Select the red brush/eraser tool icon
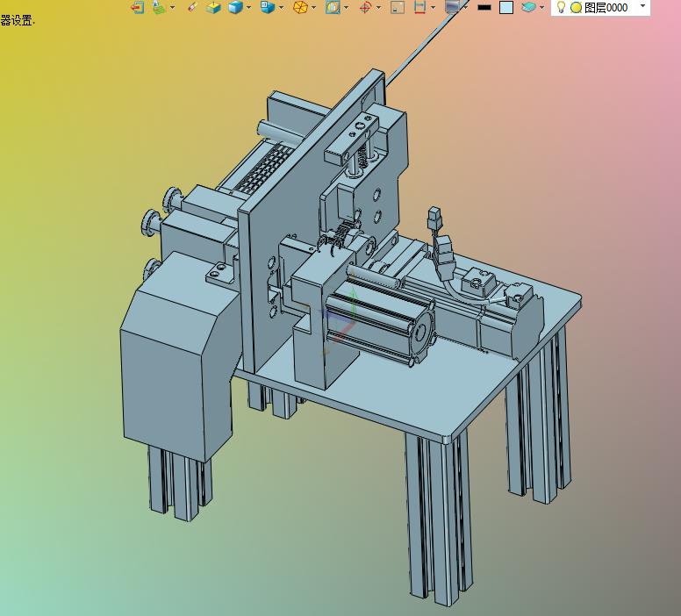Screen dimensions: 681x616 [x=192, y=7]
